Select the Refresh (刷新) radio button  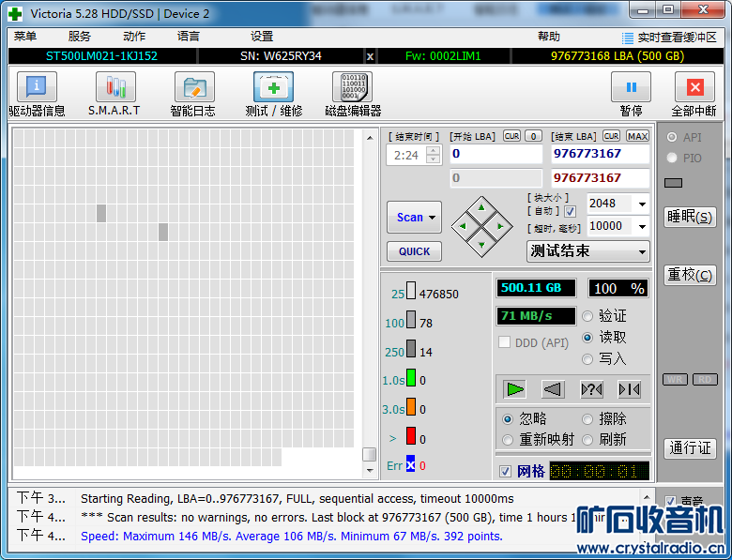pos(587,440)
